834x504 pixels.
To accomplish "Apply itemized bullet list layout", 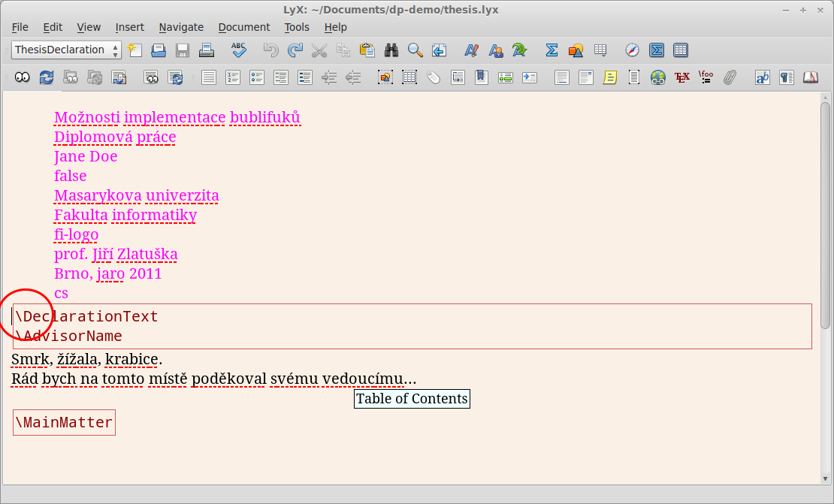I will tap(257, 77).
